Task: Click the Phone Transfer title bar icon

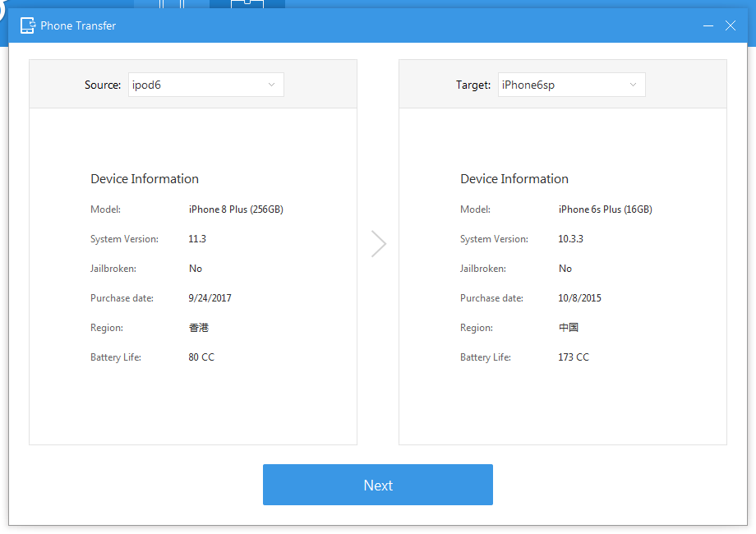Action: pos(27,25)
